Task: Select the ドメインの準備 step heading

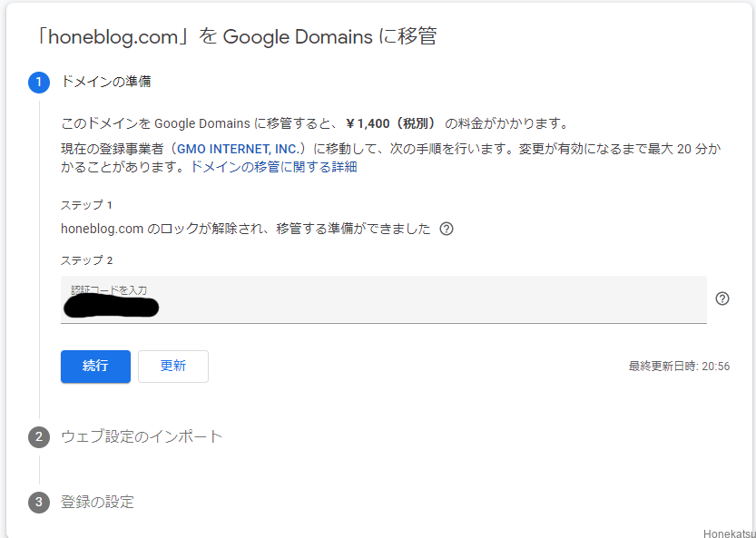Action: pos(105,82)
